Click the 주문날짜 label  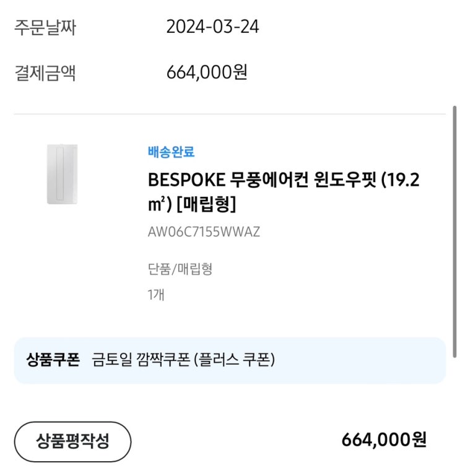pos(45,27)
